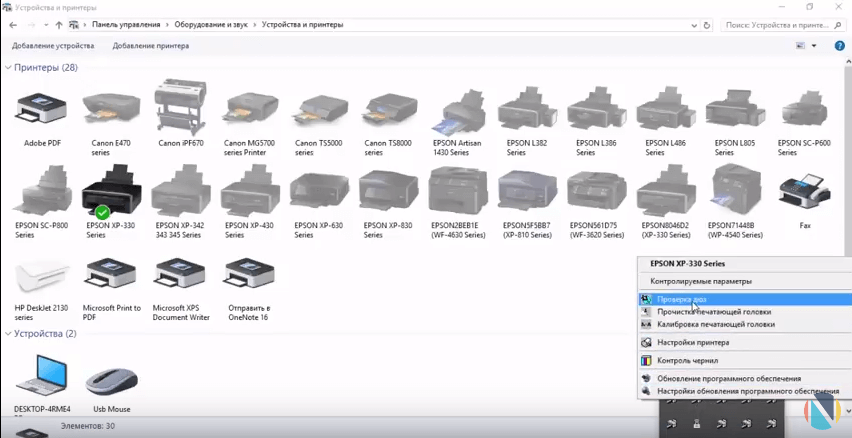
Task: Select EPSON2BEB1E (WF-4630 Series) printer
Action: pyautogui.click(x=458, y=190)
